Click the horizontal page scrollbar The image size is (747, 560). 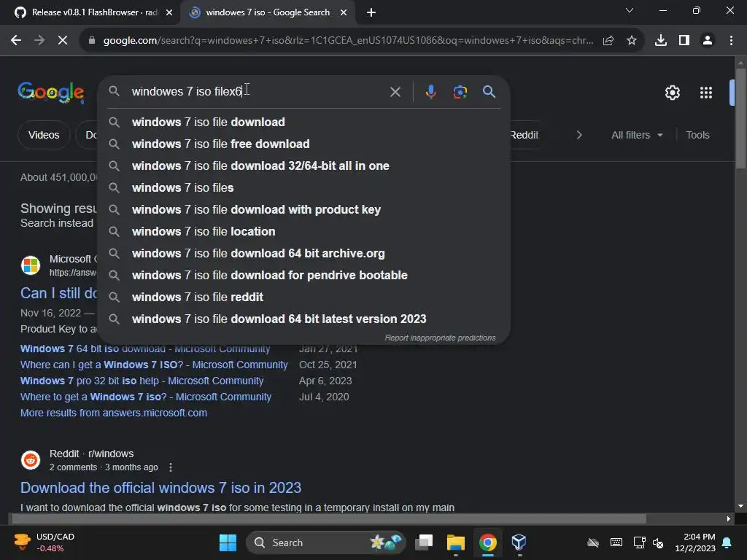329,518
